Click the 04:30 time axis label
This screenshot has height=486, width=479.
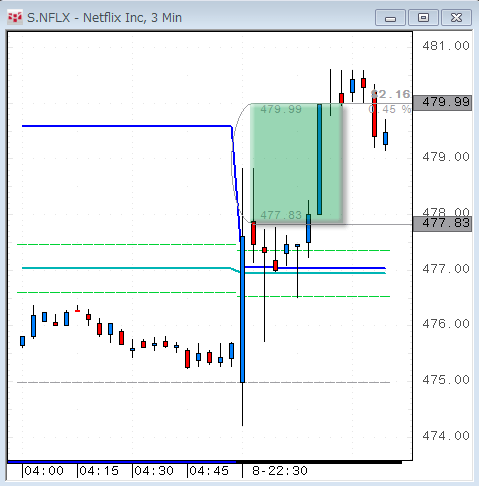point(154,471)
